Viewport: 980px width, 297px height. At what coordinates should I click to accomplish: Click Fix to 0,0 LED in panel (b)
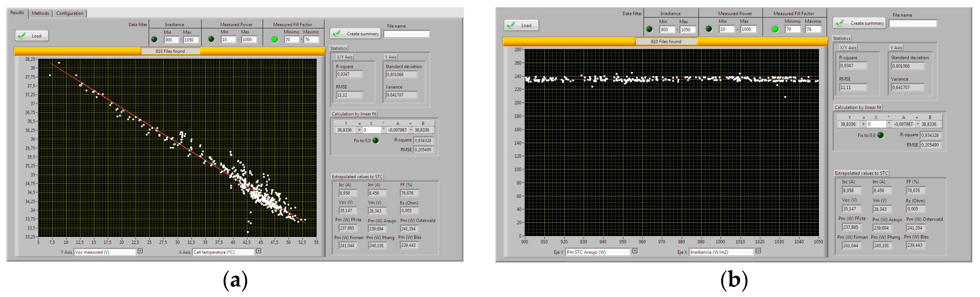pos(880,135)
